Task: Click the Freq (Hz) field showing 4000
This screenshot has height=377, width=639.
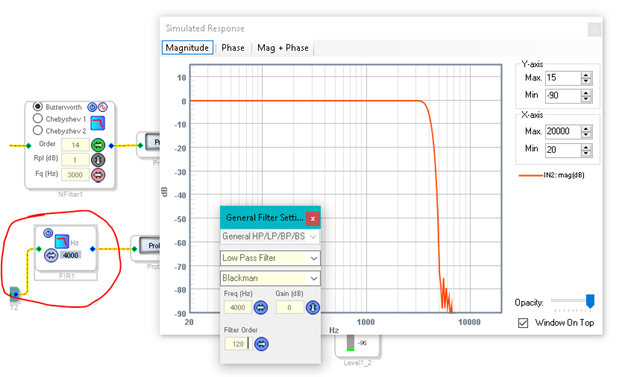Action: click(238, 307)
